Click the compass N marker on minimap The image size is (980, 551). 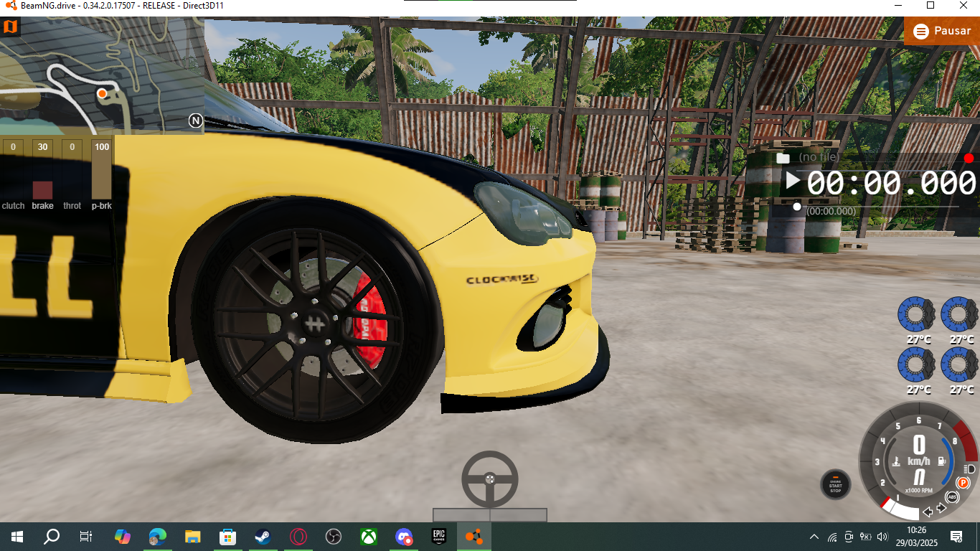click(x=195, y=121)
